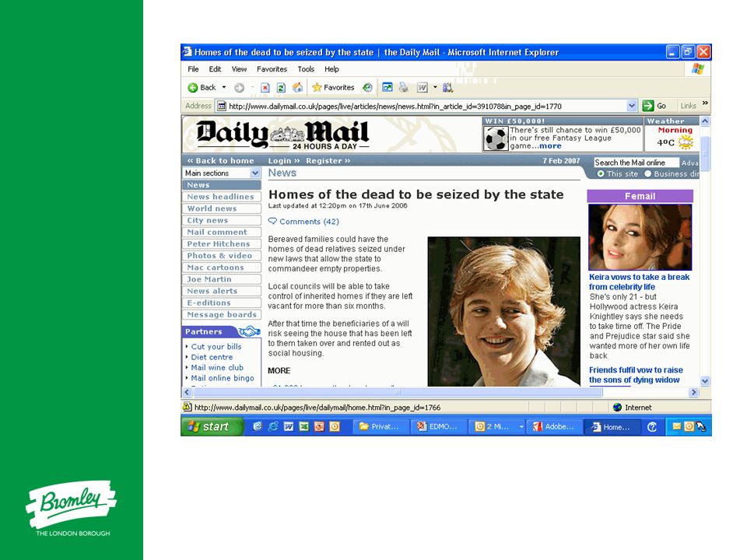Click Internet Explorer quick launch icon
The height and width of the screenshot is (560, 747).
click(273, 427)
